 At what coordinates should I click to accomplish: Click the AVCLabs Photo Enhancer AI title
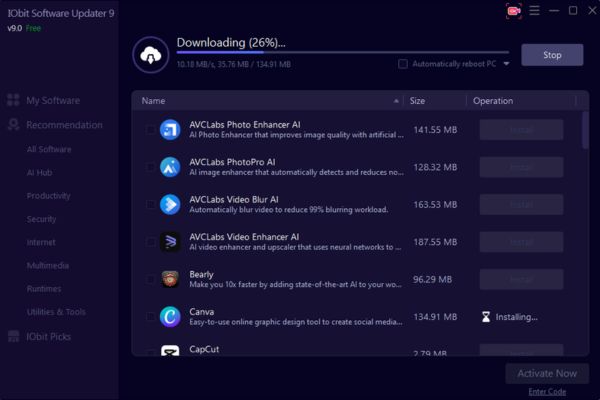pos(245,124)
